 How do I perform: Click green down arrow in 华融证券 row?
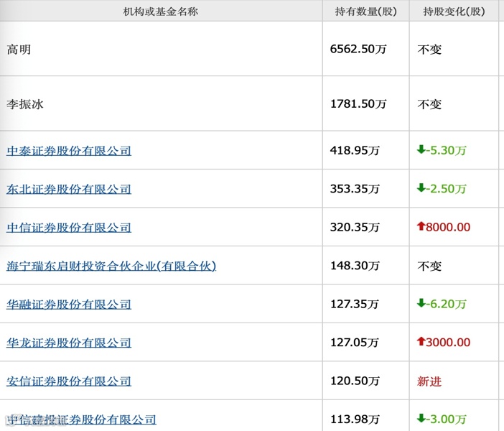coord(421,303)
